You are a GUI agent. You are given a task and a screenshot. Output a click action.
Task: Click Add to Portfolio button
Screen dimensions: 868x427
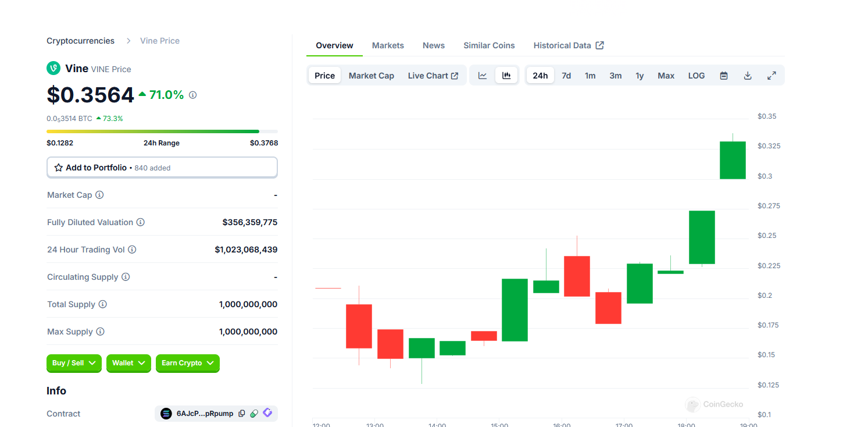click(162, 168)
